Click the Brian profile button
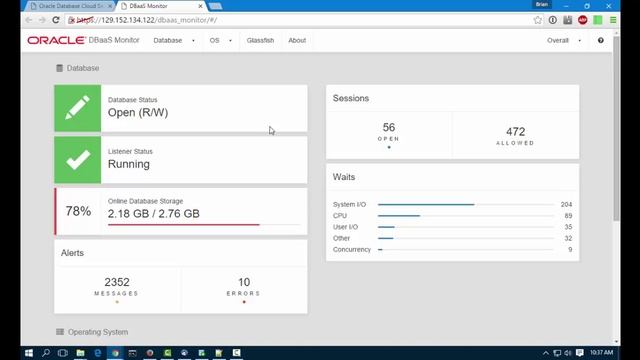Screen dimensions: 640x360 pos(542,4)
